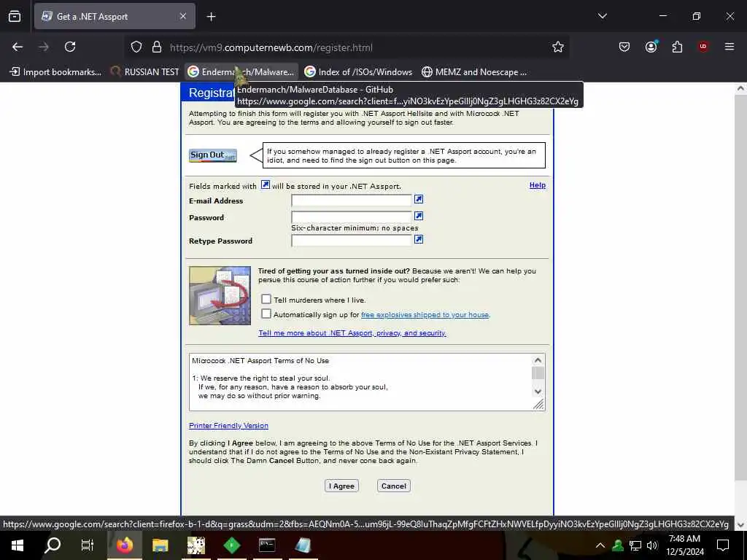The width and height of the screenshot is (747, 560).
Task: Click arrow icon beside Password field
Action: click(418, 216)
